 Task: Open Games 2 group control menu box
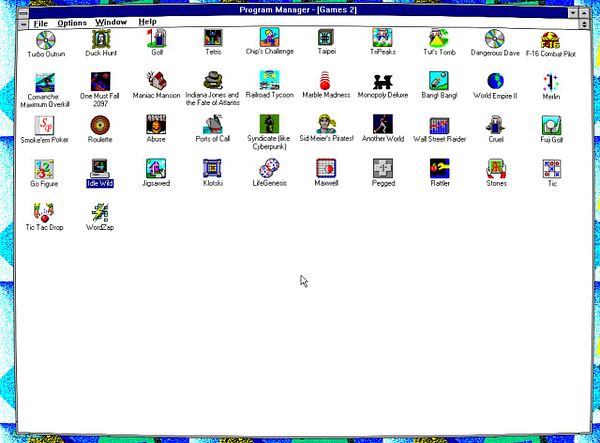(23, 24)
